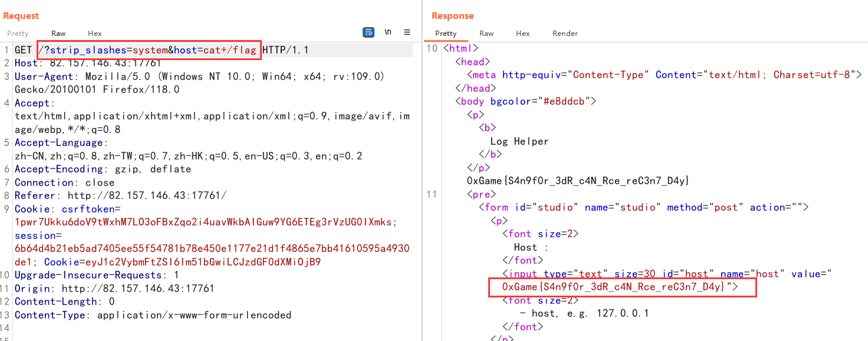Click the 'Cookie: csrftoken=' line
This screenshot has width=868, height=341.
coord(68,209)
